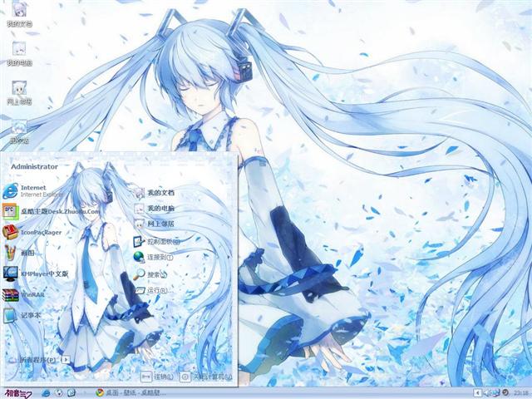Click the colorful messenger tray icon

point(496,393)
